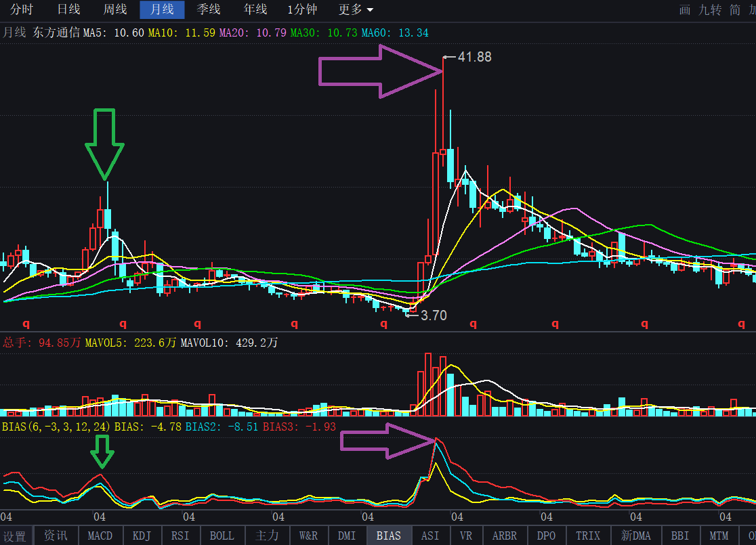
Task: Switch to the 分时 intraday chart tab
Action: coord(22,9)
